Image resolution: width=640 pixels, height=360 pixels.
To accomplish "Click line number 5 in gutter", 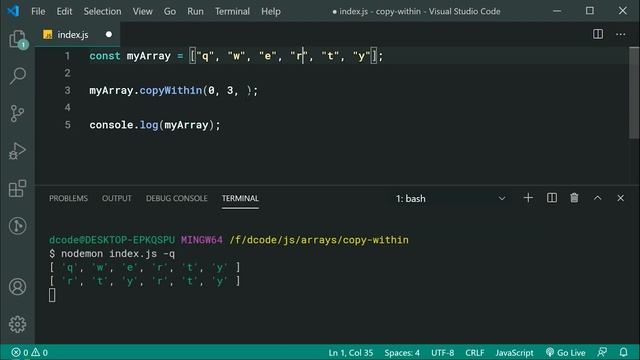I will click(67, 124).
